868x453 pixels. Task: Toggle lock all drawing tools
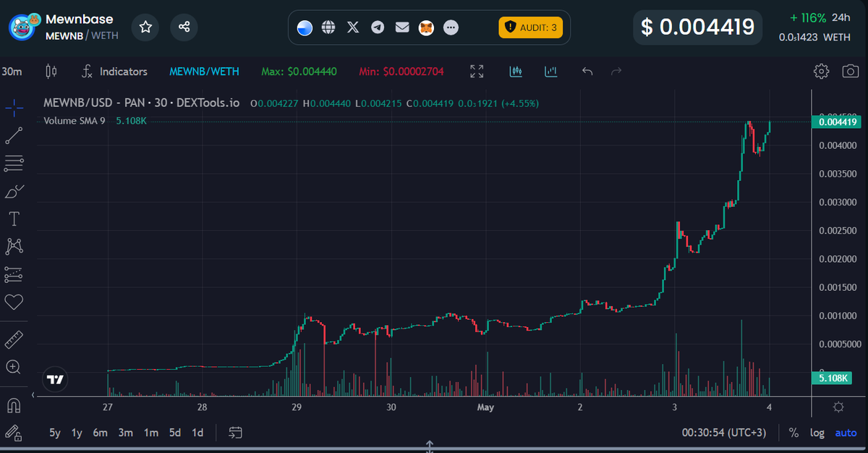tap(14, 432)
